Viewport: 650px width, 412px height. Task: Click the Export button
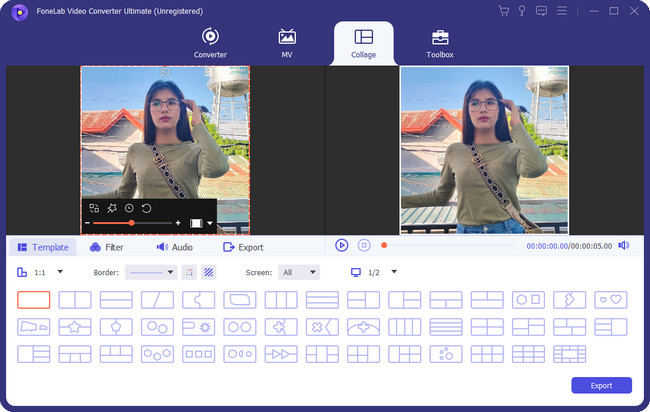tap(601, 385)
